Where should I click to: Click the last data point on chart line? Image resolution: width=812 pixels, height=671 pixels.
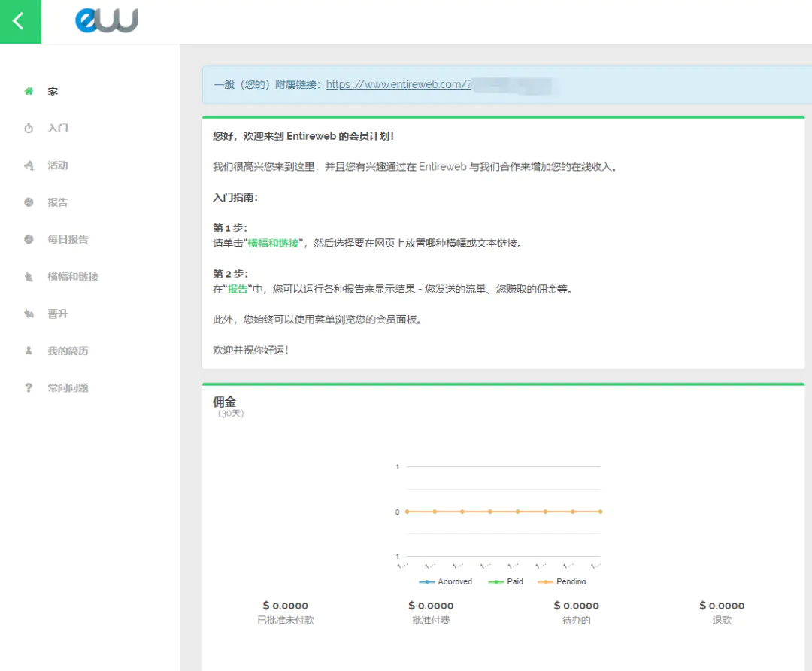(600, 512)
